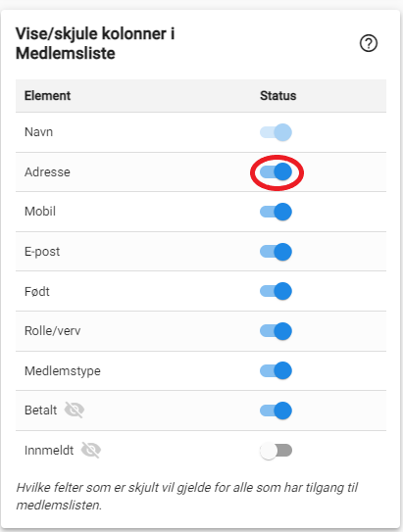Click the Status column header
The image size is (403, 532).
tap(278, 96)
